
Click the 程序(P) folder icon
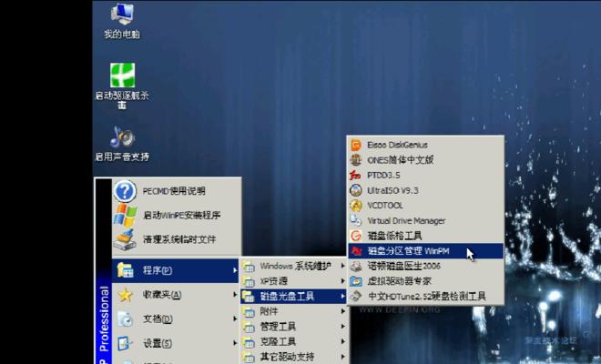(125, 270)
